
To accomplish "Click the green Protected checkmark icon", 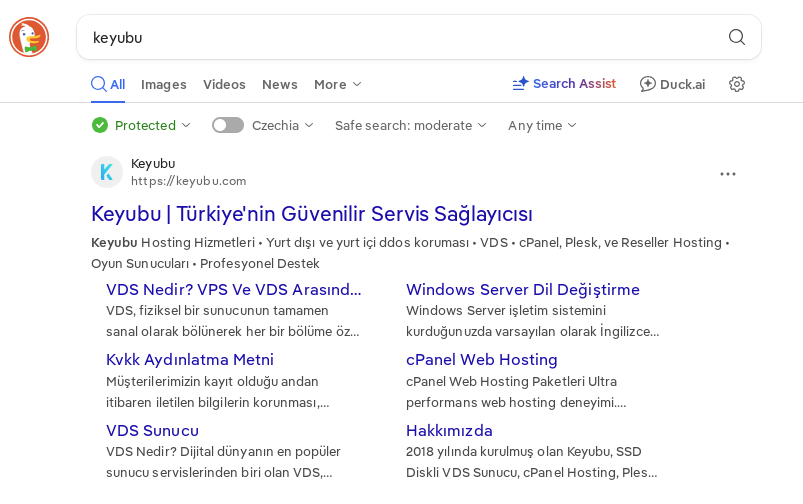I will pos(100,125).
